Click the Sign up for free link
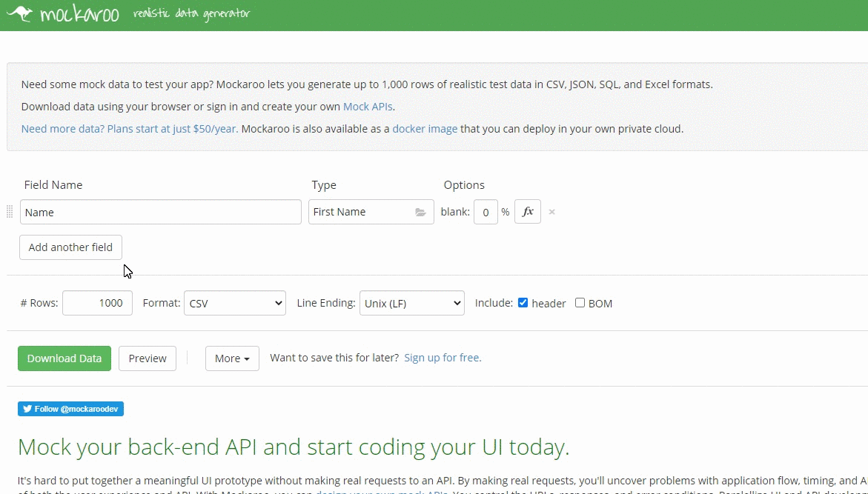The width and height of the screenshot is (868, 494). [x=443, y=358]
